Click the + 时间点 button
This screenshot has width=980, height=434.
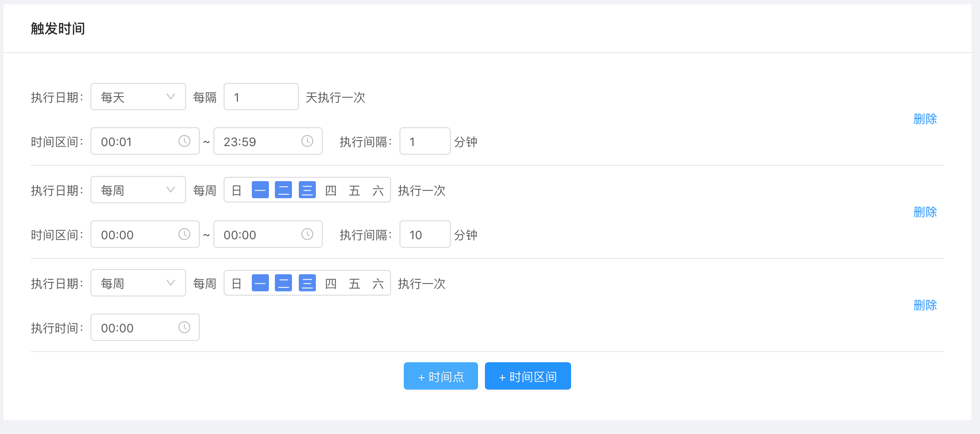[x=440, y=376]
